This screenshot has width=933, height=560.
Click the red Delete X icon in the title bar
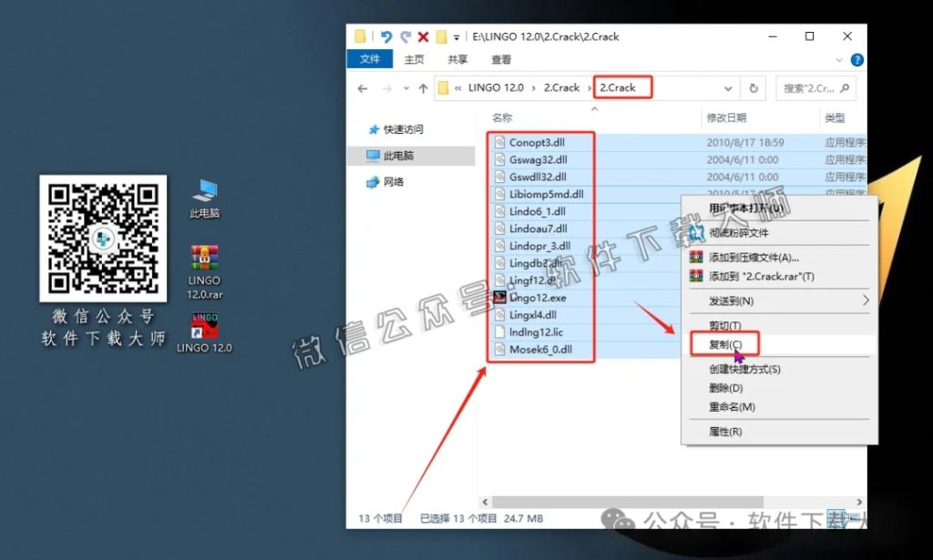point(425,36)
